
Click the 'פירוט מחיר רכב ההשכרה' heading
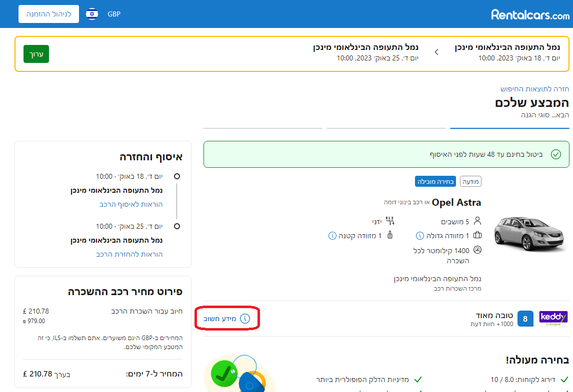(x=125, y=292)
